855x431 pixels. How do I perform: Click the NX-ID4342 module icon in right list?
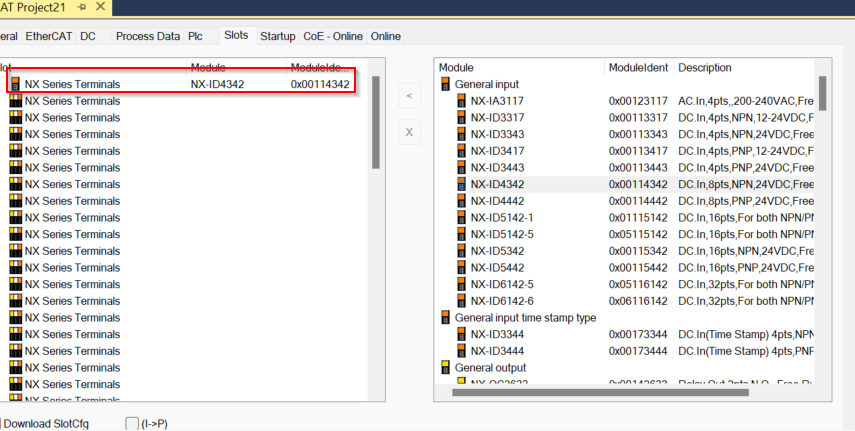pos(461,184)
